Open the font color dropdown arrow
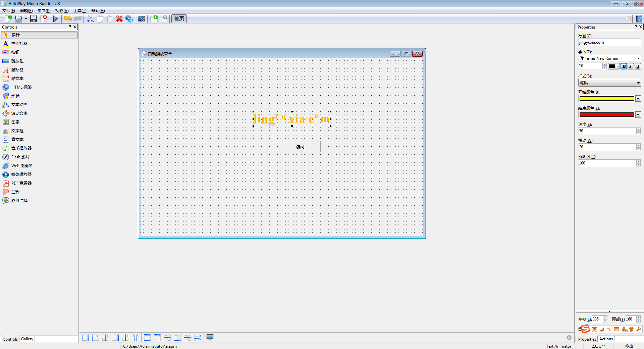The width and height of the screenshot is (644, 349). tap(618, 66)
